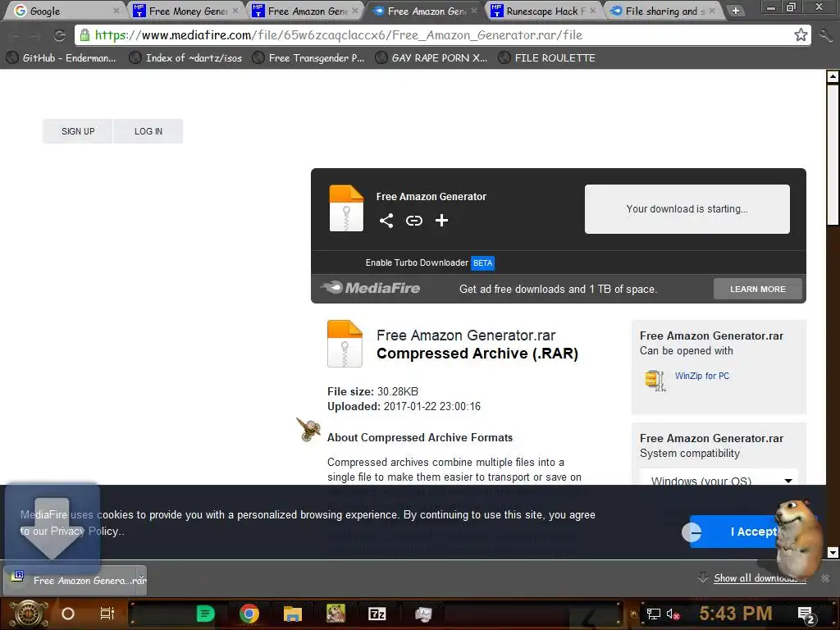Screen dimensions: 840x630
Task: Click the LOG IN button
Action: [x=148, y=131]
